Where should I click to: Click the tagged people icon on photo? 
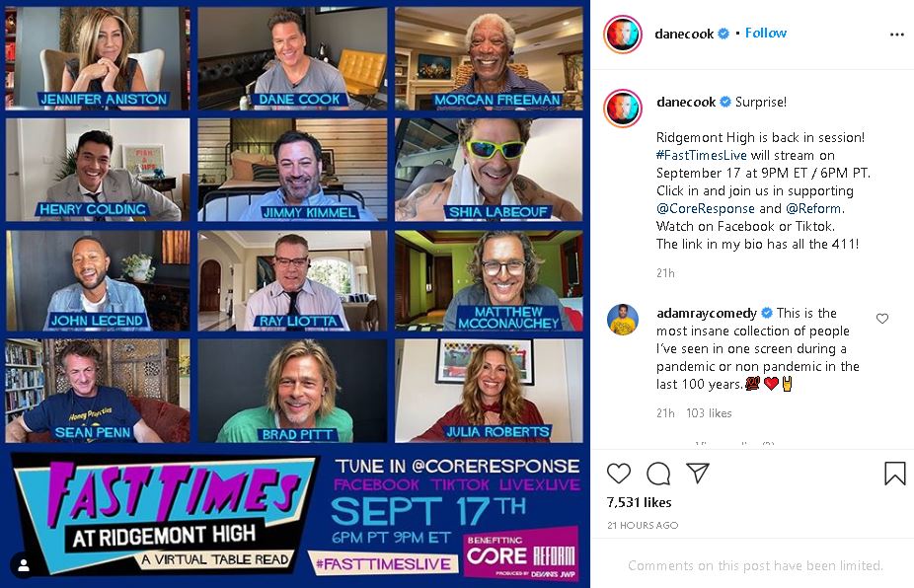tap(24, 564)
